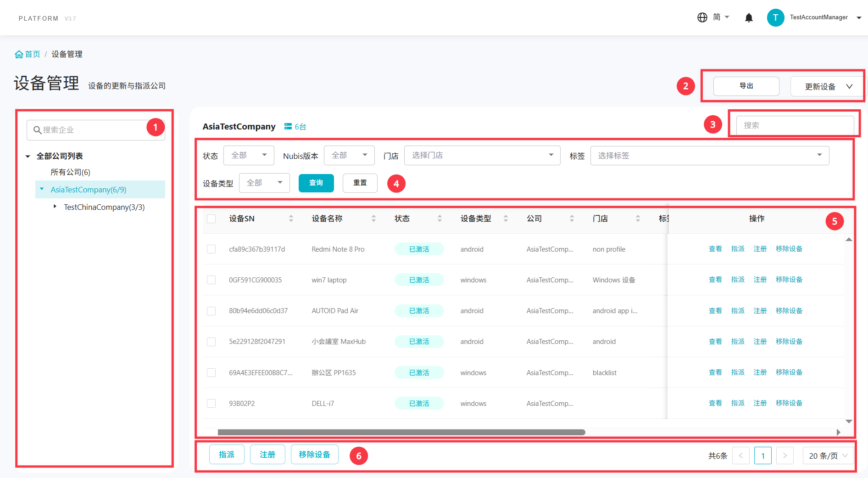The image size is (868, 478).
Task: Click the horizontal table scrollbar
Action: 401,432
